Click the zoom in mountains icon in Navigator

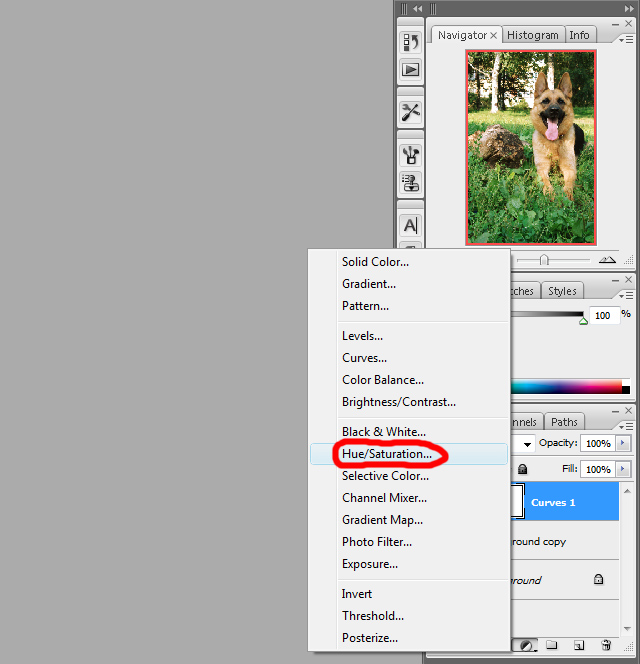click(607, 259)
